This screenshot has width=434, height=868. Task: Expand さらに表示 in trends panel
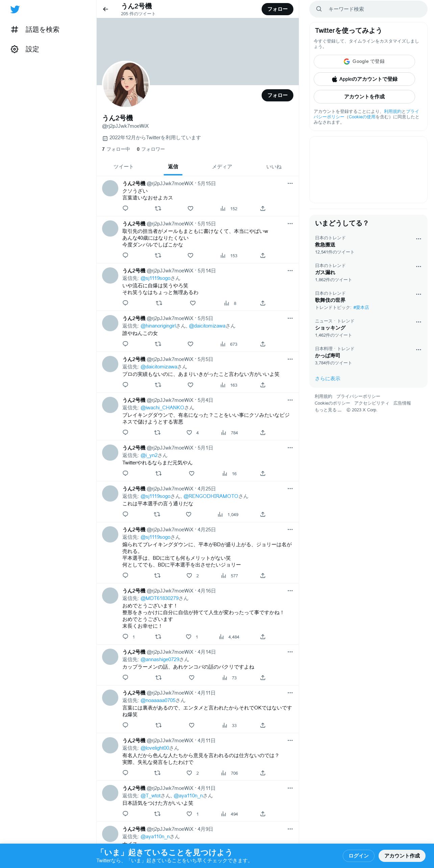[x=328, y=379]
